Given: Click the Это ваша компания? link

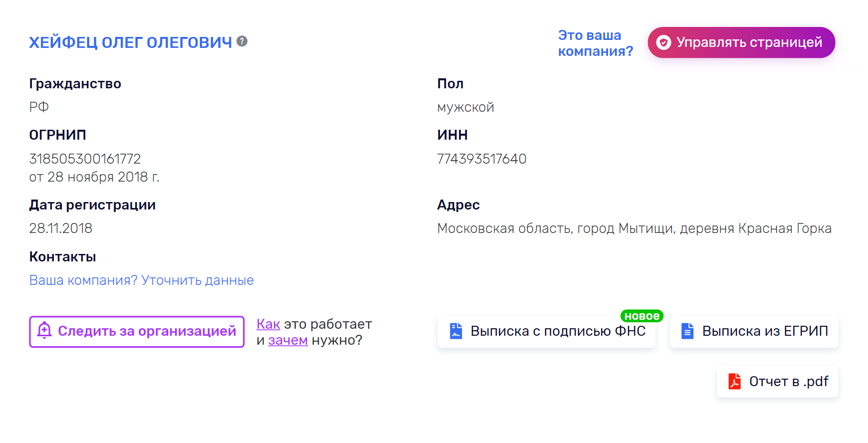Looking at the screenshot, I should [595, 43].
